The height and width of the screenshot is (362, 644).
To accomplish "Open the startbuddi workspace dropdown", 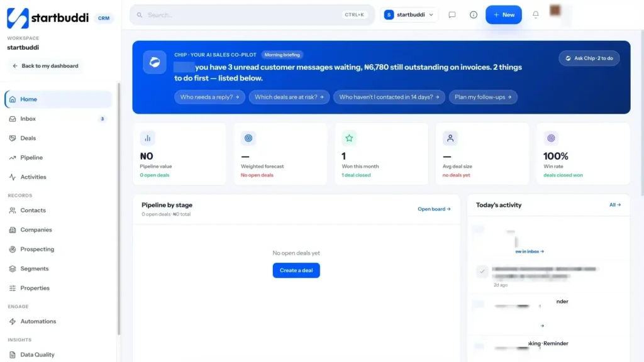I will coord(409,15).
